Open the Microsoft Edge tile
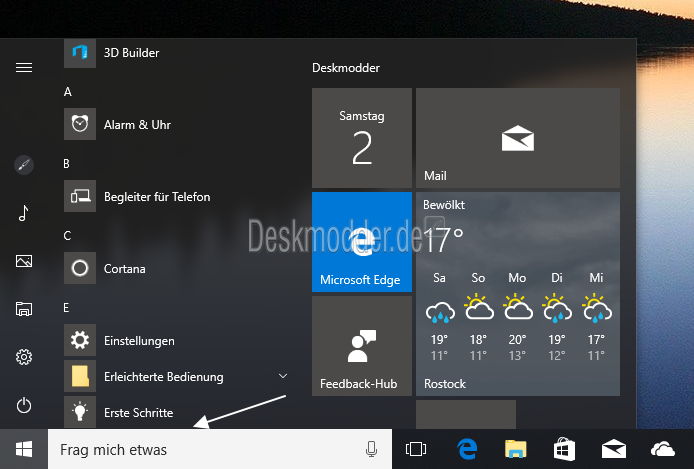 [x=362, y=242]
